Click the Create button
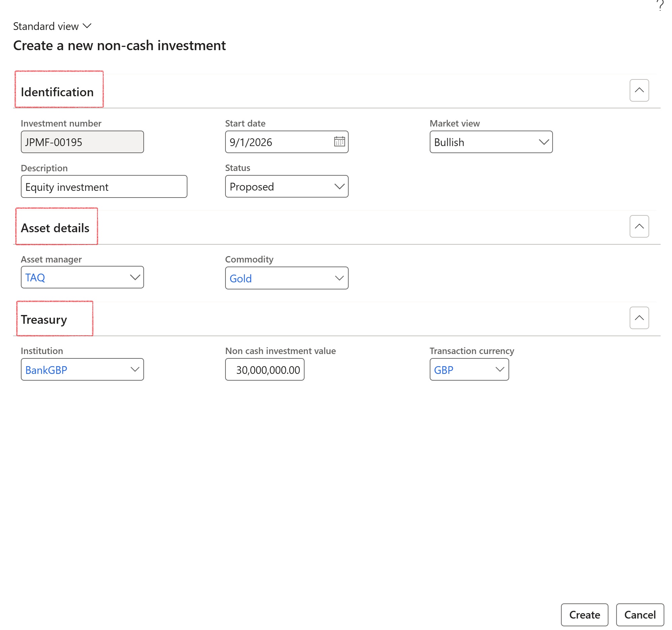Screen dimensions: 672x630 584,615
